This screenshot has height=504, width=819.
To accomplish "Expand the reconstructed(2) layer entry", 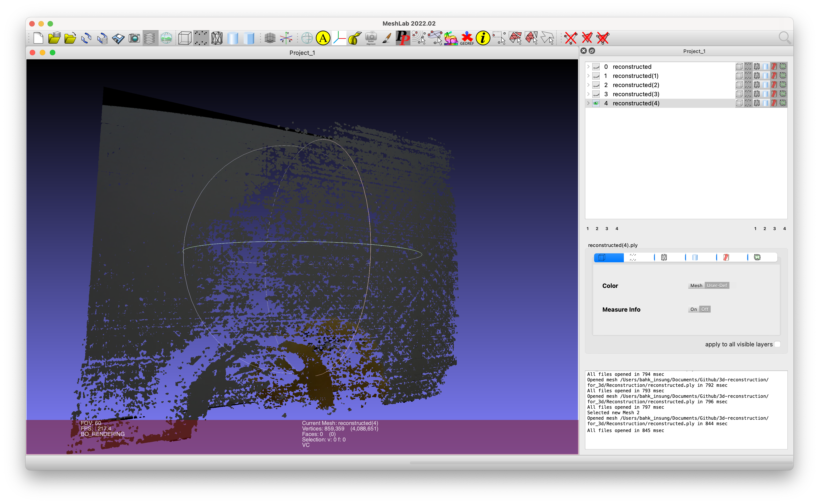I will 588,85.
